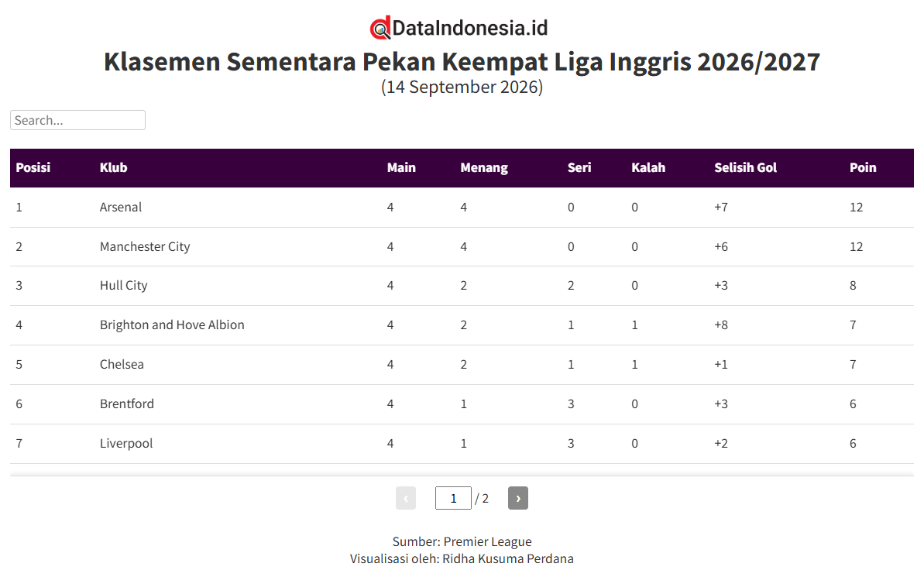Click the Menang column header

click(484, 167)
